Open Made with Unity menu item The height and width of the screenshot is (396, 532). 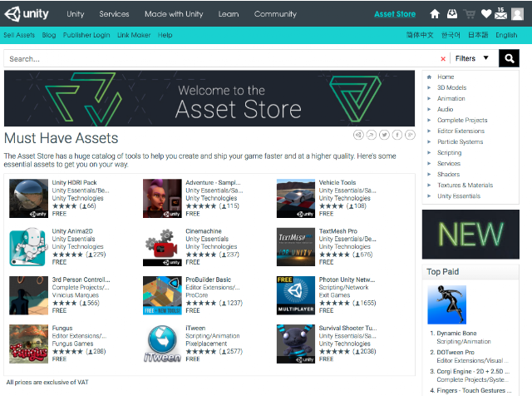[174, 14]
